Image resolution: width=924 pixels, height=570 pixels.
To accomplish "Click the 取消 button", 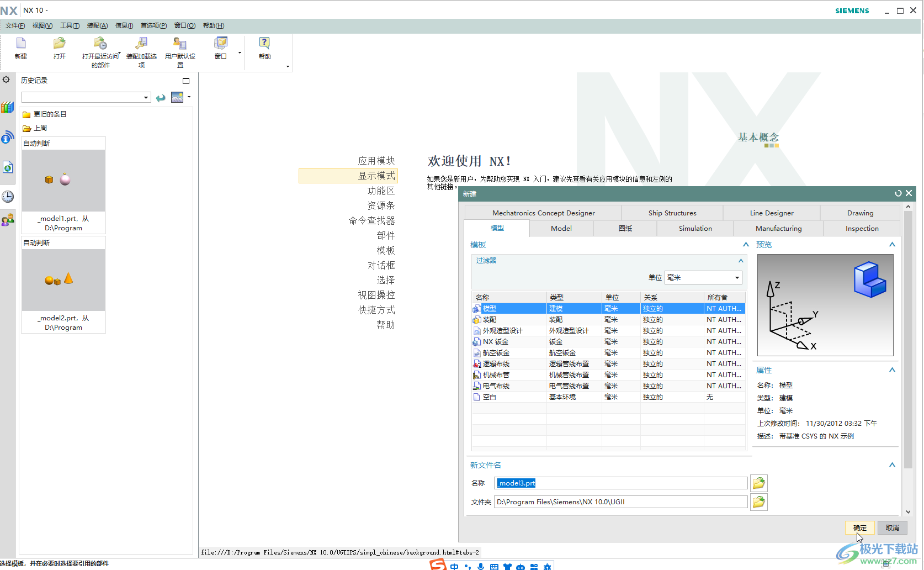I will [x=893, y=528].
